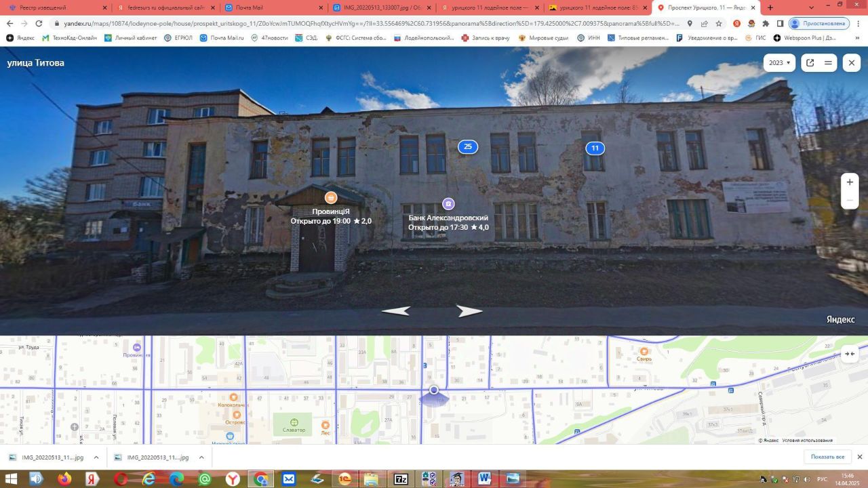Reload the page
Screen dimensions: 868x488
point(39,23)
